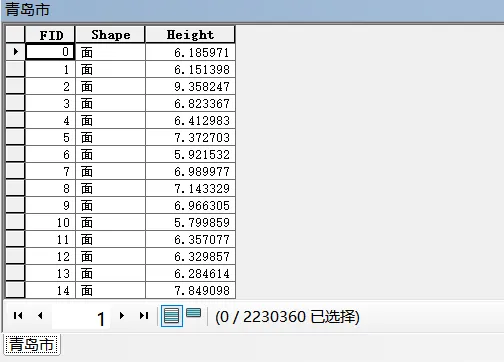Click the Shape cell in FID 0 row

pyautogui.click(x=110, y=52)
